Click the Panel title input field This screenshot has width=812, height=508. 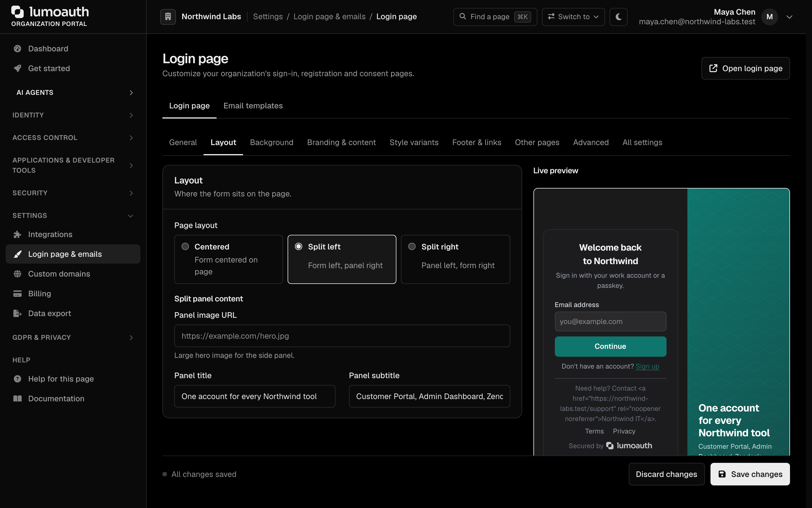click(x=255, y=397)
